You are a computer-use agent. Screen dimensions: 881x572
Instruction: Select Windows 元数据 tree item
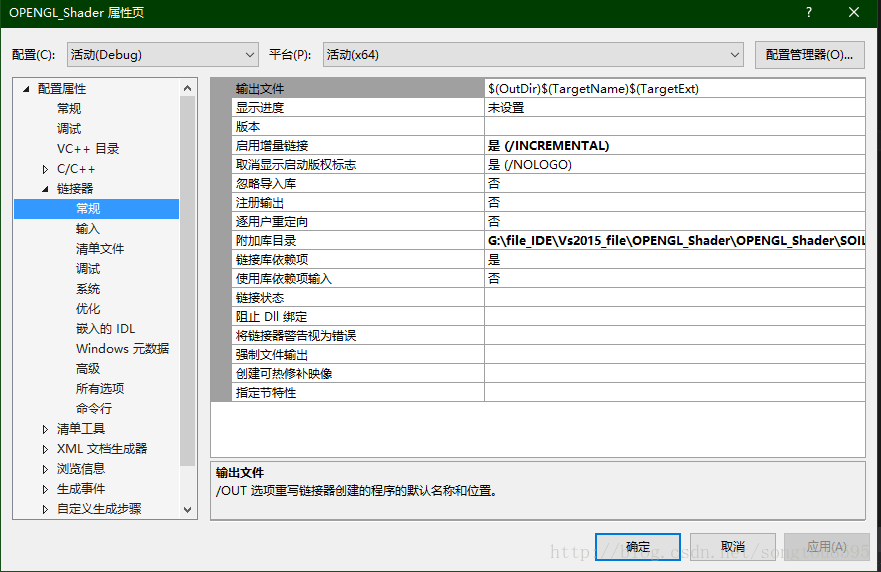click(122, 349)
